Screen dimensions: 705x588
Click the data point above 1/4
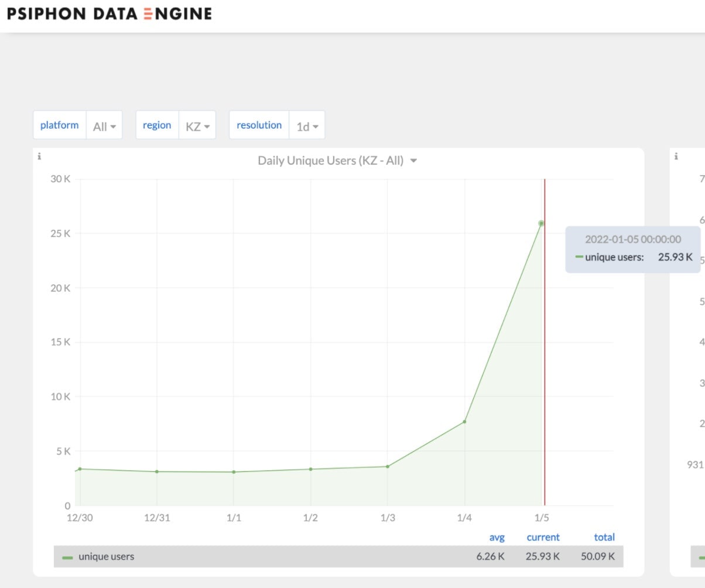(463, 421)
